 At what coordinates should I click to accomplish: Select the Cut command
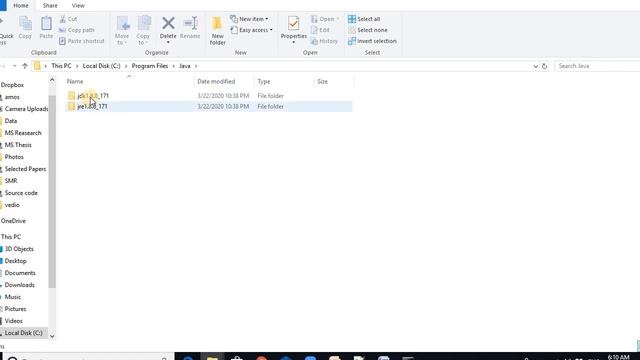(x=68, y=19)
